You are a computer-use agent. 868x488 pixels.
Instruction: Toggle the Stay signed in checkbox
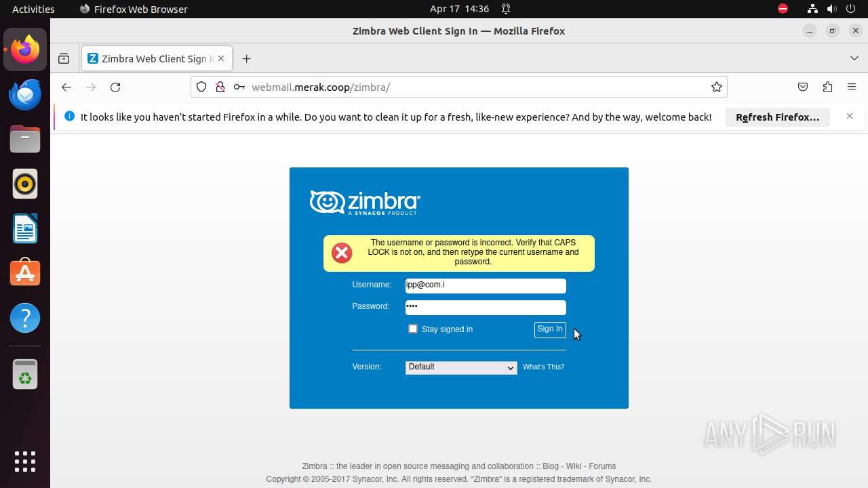tap(413, 329)
